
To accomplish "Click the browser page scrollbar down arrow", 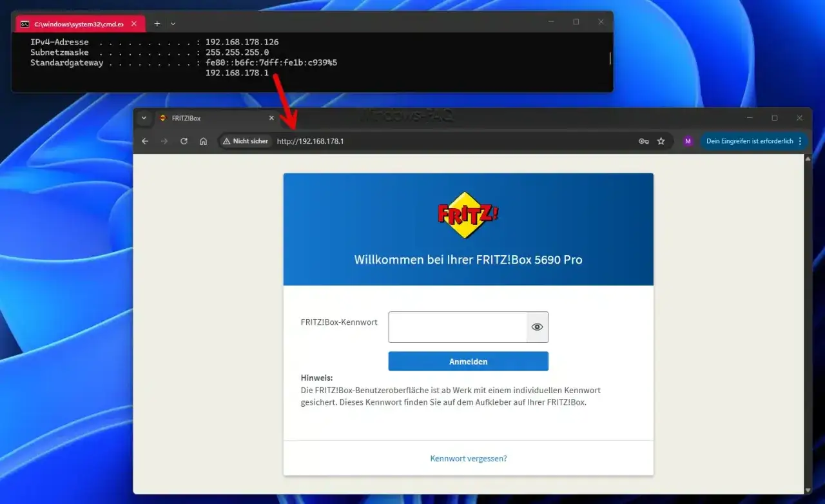I will pyautogui.click(x=808, y=490).
